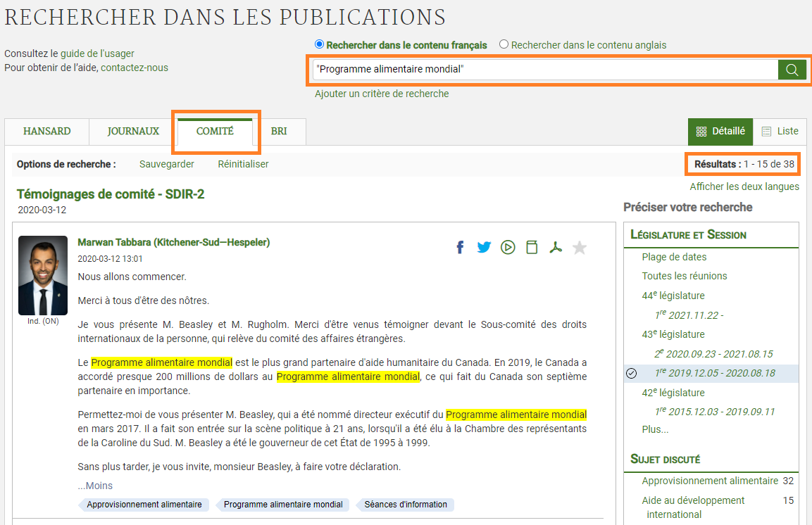The image size is (812, 525).
Task: Select 'Rechercher dans le contenu français' radio button
Action: (320, 44)
